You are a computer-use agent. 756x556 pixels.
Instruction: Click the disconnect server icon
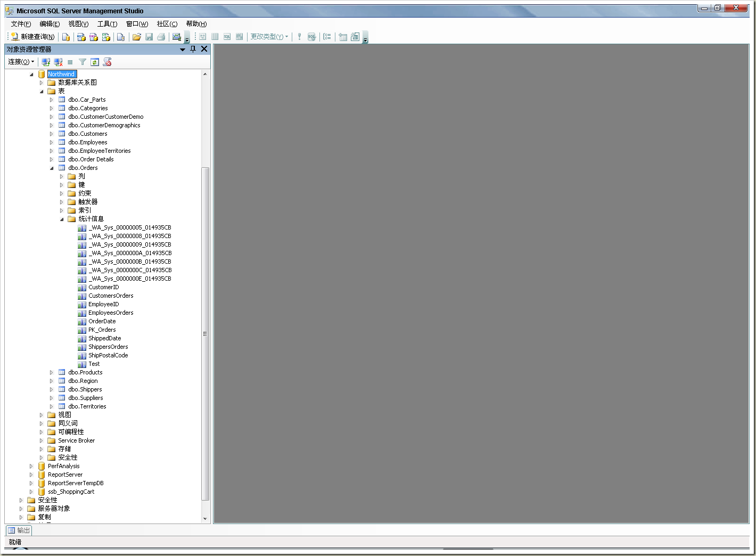pyautogui.click(x=58, y=62)
